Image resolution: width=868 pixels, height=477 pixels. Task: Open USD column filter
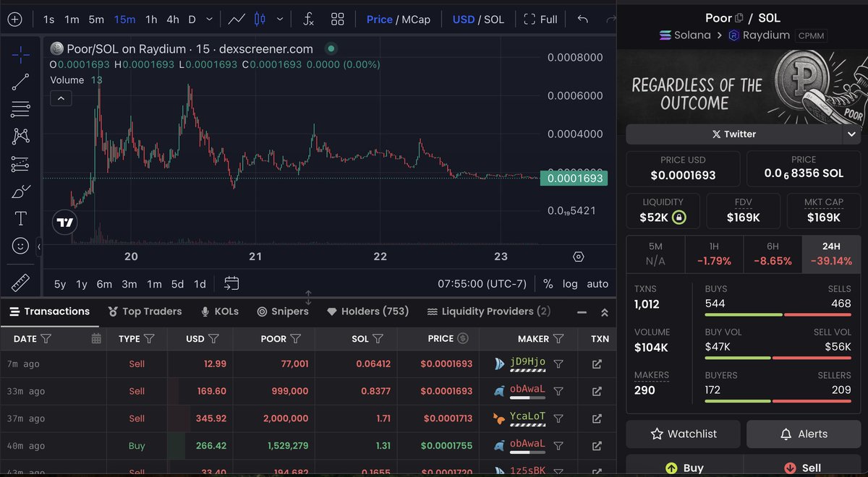tap(213, 338)
